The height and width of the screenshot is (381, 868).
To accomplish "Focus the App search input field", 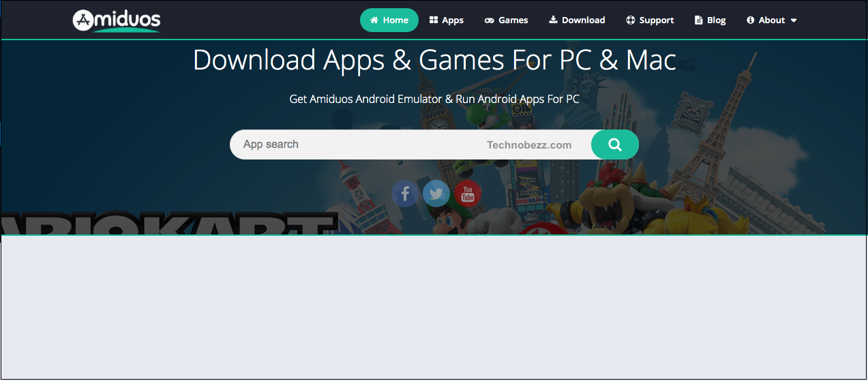I will (x=410, y=144).
